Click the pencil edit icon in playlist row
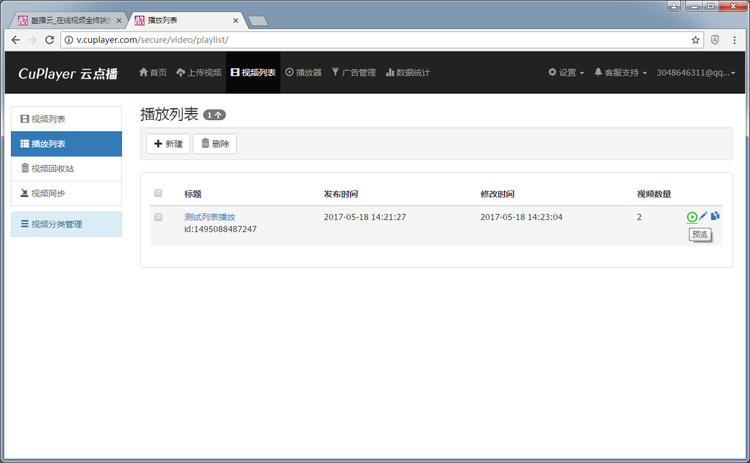The image size is (750, 463). [x=703, y=216]
